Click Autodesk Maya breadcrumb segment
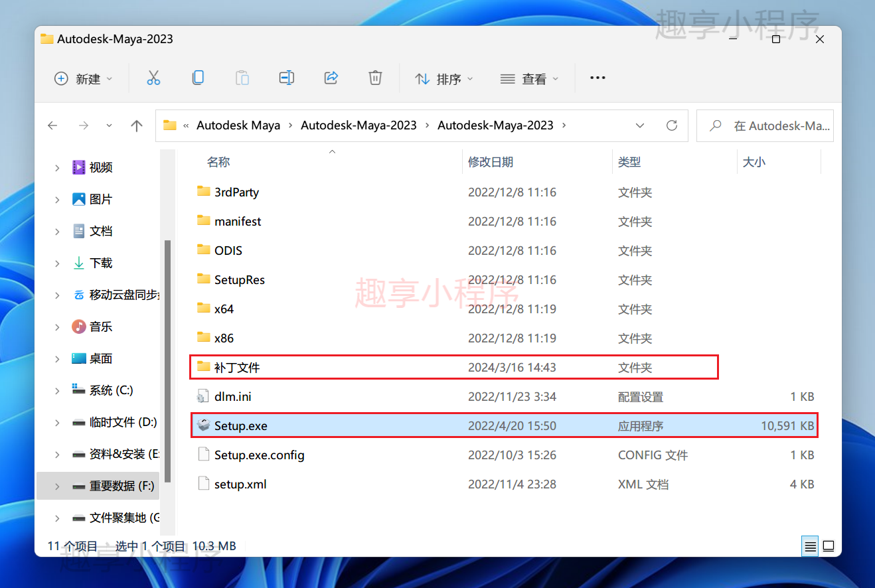Viewport: 875px width, 588px height. (238, 125)
